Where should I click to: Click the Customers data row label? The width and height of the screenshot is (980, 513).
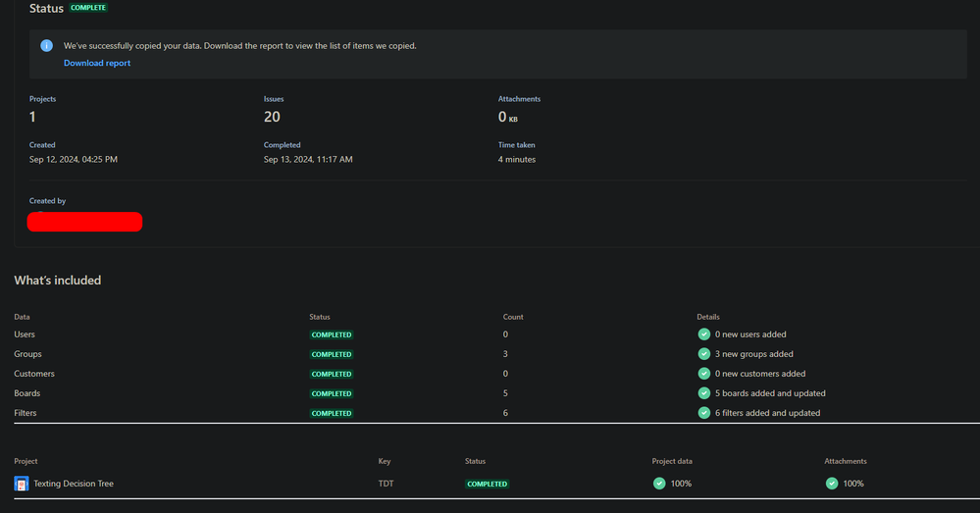[34, 374]
